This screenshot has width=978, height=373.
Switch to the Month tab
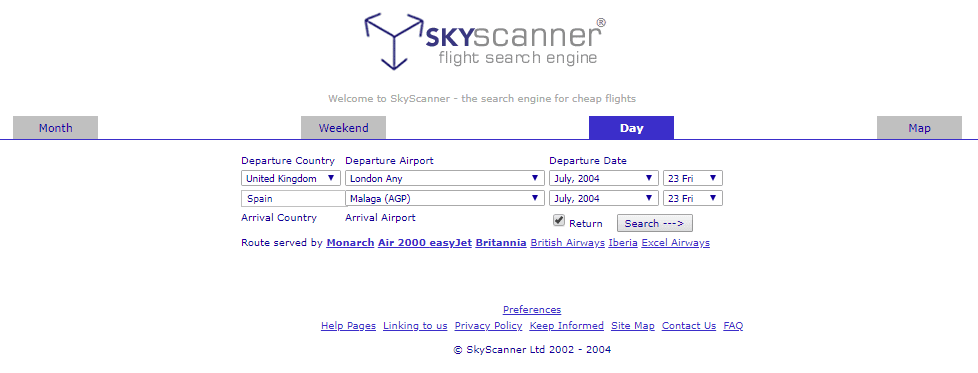(x=56, y=128)
